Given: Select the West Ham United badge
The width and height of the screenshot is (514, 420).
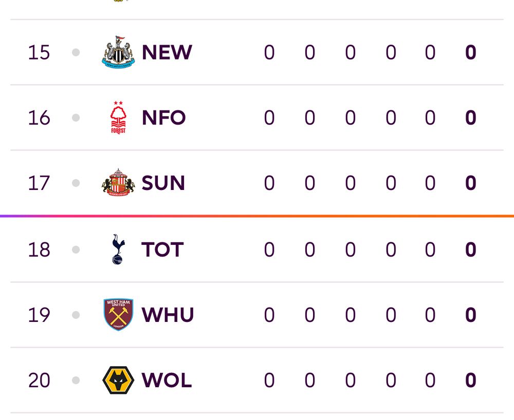Looking at the screenshot, I should pyautogui.click(x=118, y=315).
